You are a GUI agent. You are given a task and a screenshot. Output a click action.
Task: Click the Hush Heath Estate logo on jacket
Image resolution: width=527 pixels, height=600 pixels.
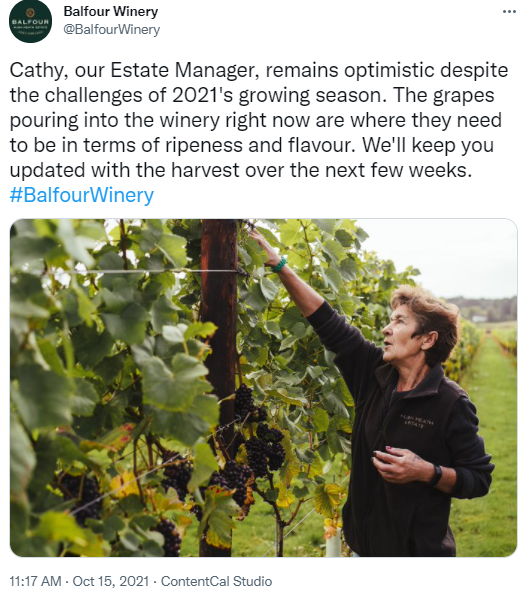(x=417, y=421)
